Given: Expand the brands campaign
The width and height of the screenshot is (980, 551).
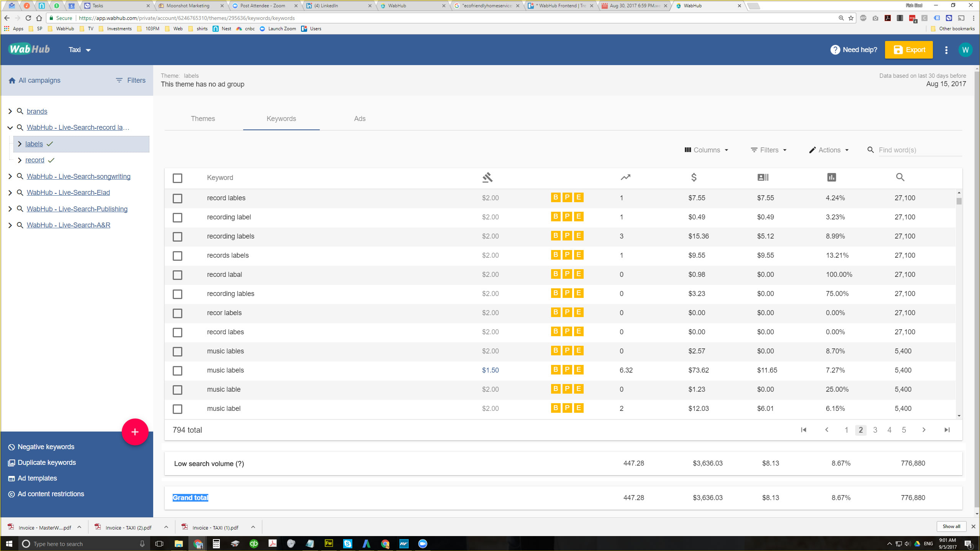Looking at the screenshot, I should [x=10, y=111].
